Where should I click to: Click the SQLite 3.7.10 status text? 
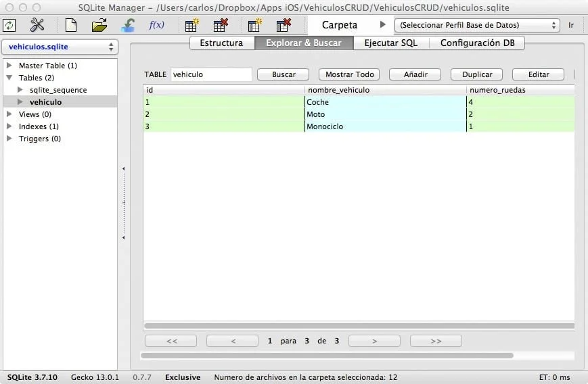point(32,377)
